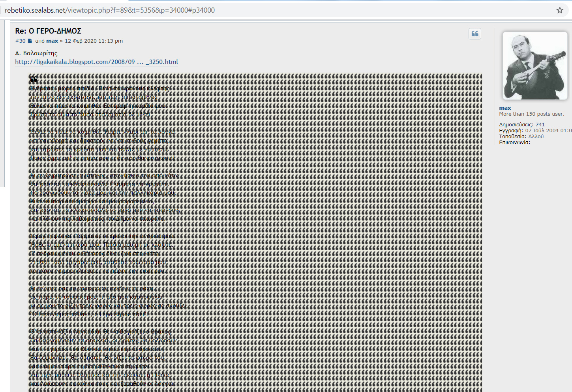Open the ligakaikala.blogspot.com link
Viewport: 572px width, 392px height.
pyautogui.click(x=96, y=62)
